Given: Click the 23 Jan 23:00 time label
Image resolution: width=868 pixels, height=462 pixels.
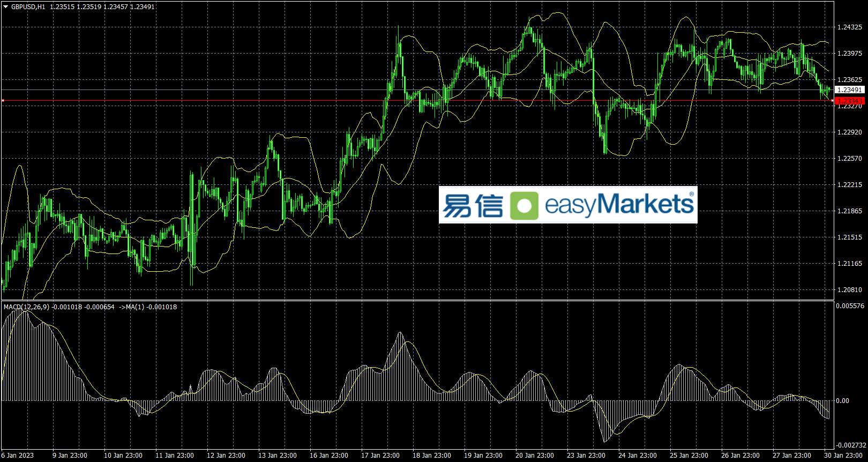Looking at the screenshot, I should click(586, 456).
